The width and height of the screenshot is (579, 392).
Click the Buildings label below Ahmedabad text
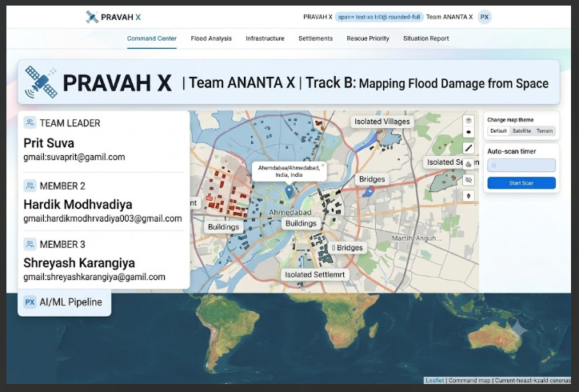pos(301,223)
